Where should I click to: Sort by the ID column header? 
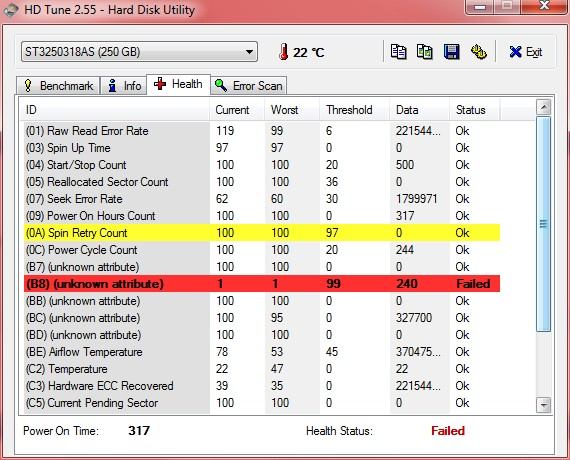pos(115,110)
